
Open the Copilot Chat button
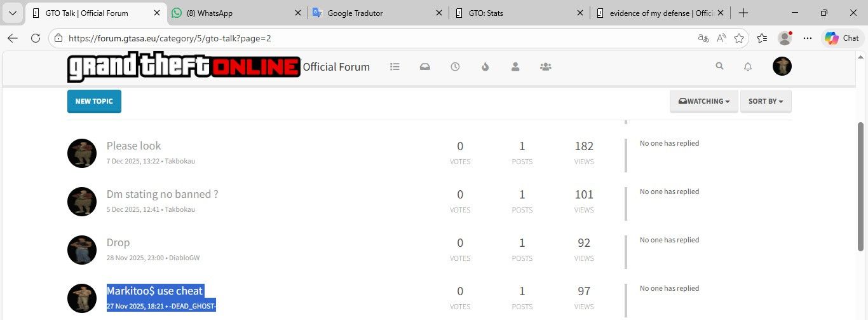click(x=843, y=38)
